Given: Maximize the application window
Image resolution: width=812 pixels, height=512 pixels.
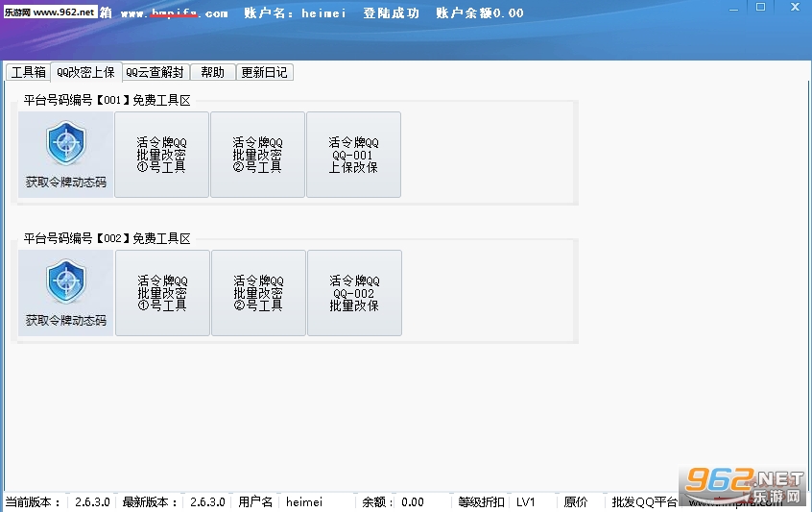Looking at the screenshot, I should tap(761, 7).
